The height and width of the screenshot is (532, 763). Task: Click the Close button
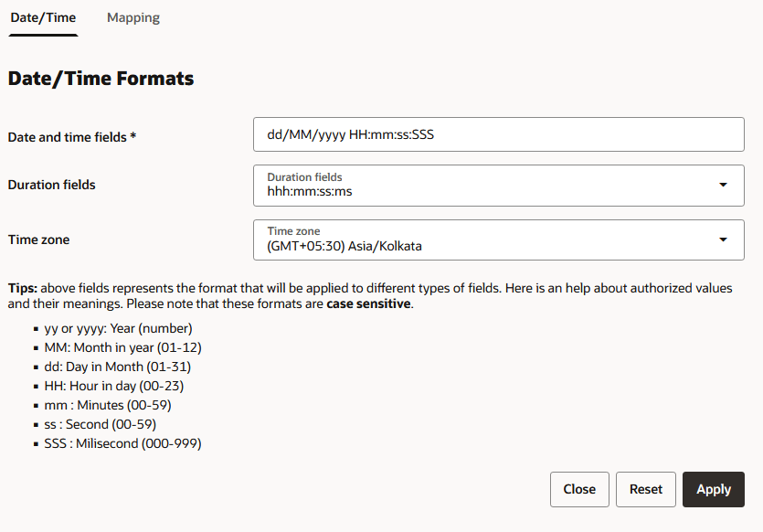pos(579,489)
